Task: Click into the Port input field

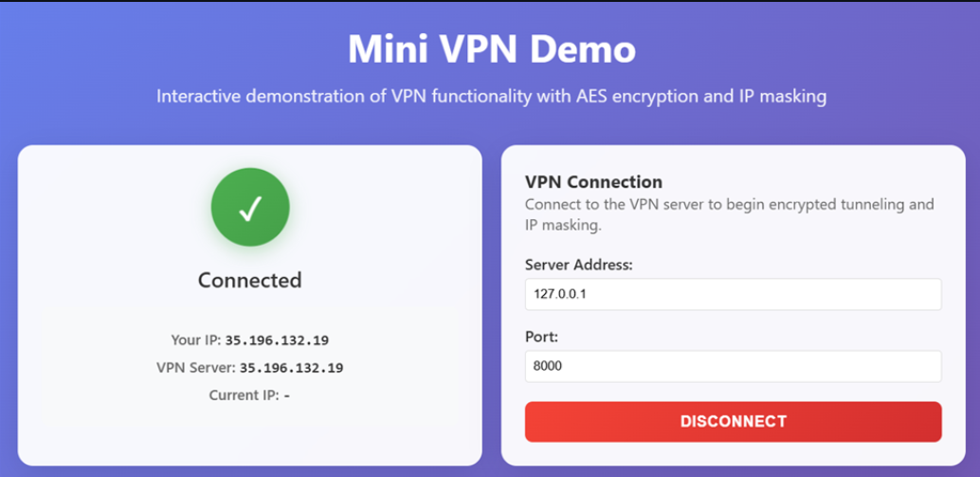Action: pos(733,366)
